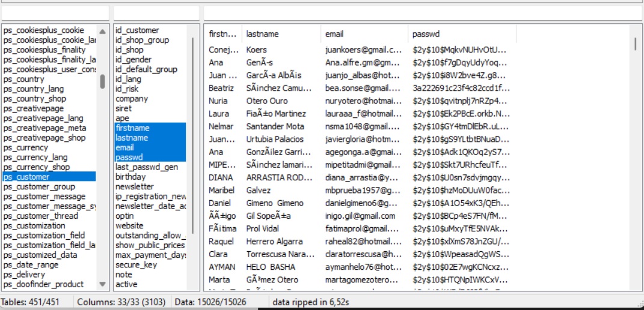Select the ps_customization_field table
This screenshot has width=644, height=310.
point(49,236)
